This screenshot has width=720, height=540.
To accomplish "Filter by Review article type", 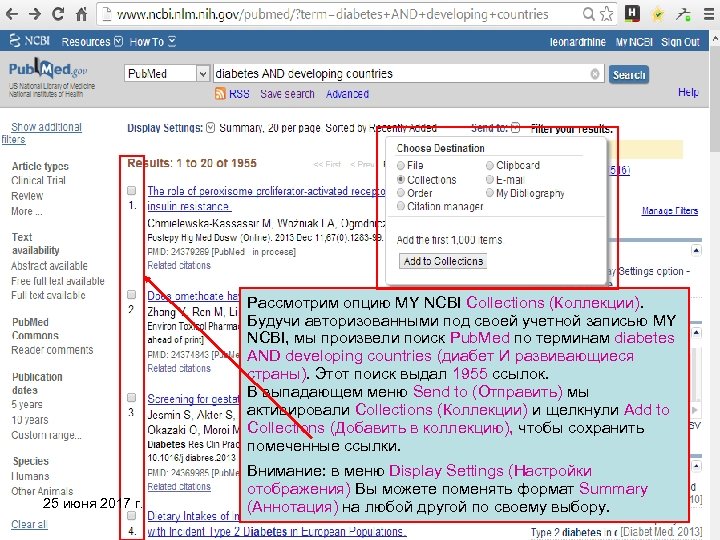I will point(27,196).
